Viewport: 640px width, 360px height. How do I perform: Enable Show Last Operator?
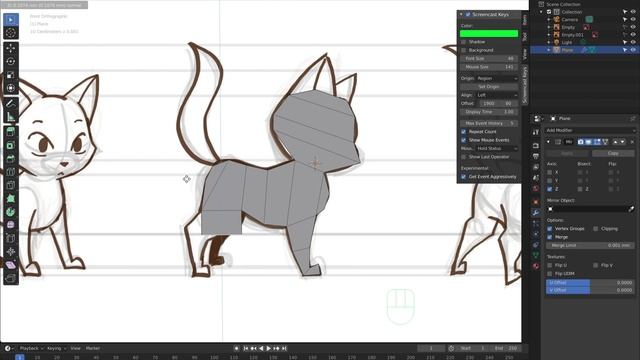[463, 157]
